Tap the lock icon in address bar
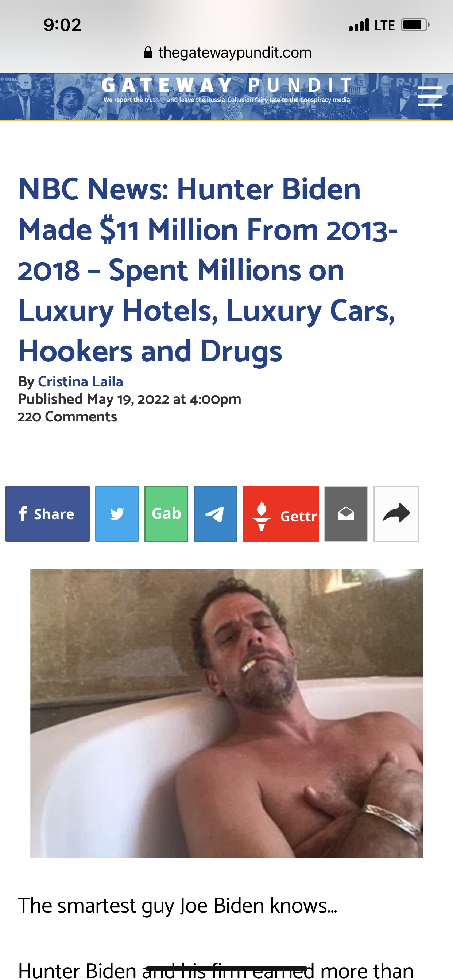Screen dimensions: 453x980 148,52
